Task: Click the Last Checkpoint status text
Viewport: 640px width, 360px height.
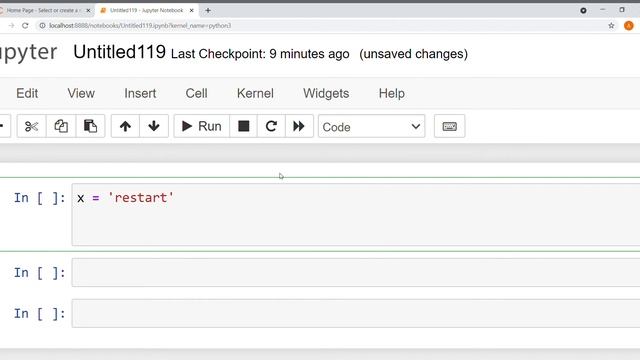Action: click(260, 54)
